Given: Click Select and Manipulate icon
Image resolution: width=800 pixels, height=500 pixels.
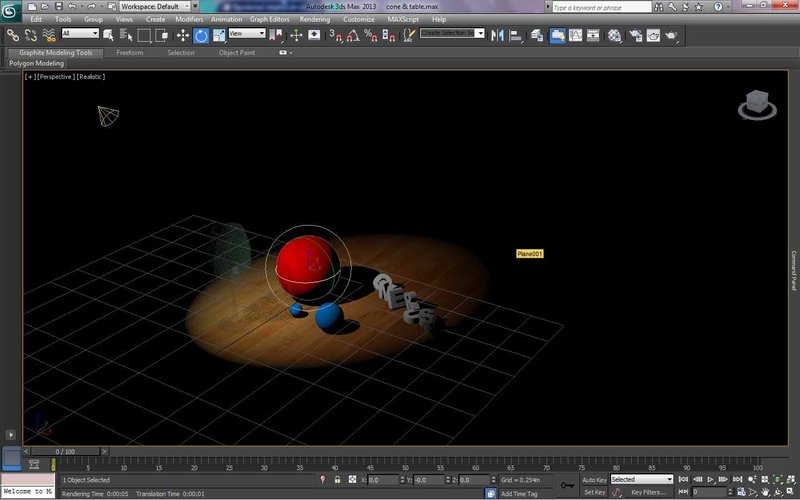Looking at the screenshot, I should pyautogui.click(x=296, y=35).
